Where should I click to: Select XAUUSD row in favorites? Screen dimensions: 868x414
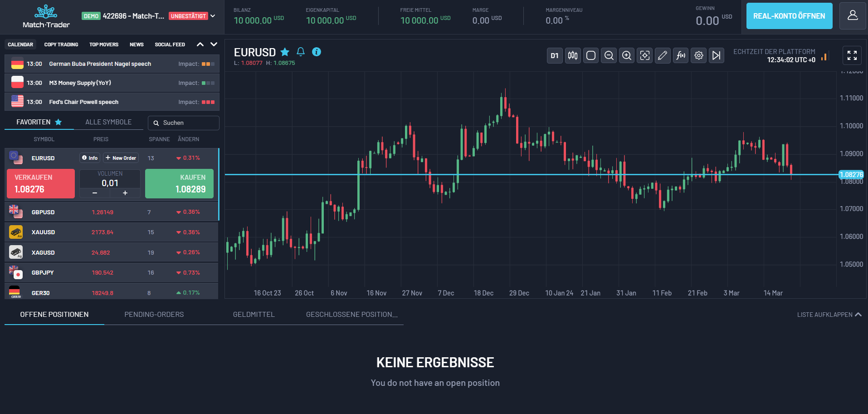[111, 232]
